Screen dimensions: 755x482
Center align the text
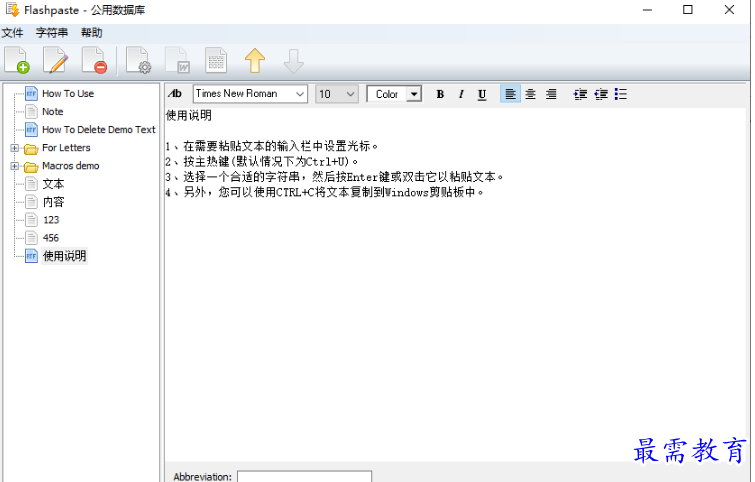[531, 94]
